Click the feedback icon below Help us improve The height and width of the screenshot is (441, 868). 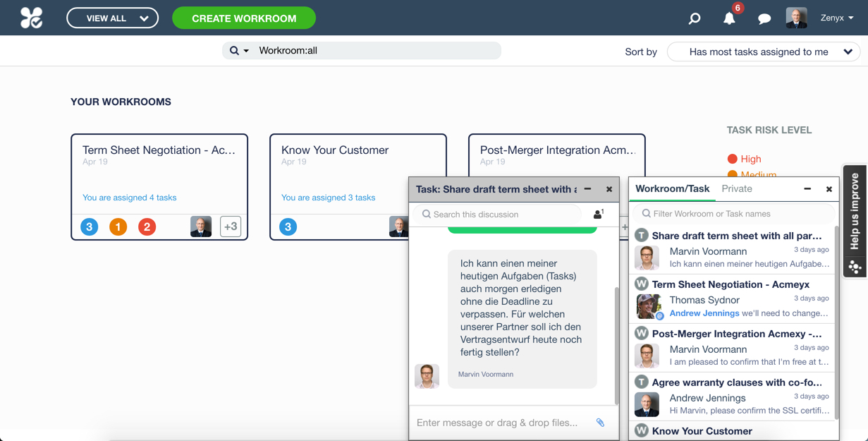click(855, 267)
